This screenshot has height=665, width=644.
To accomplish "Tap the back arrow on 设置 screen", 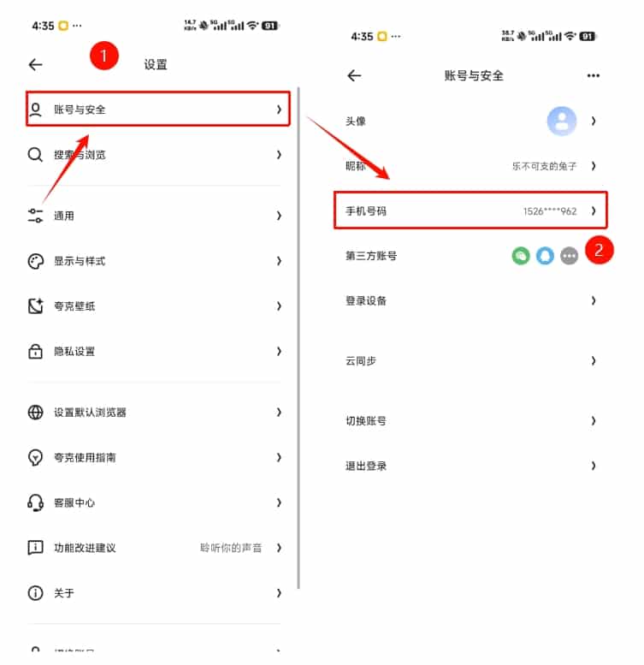I will (36, 65).
